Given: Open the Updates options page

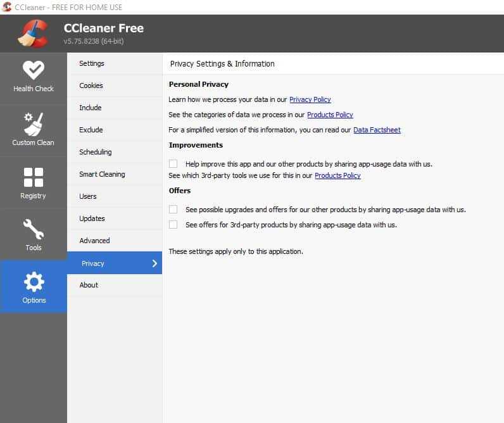Looking at the screenshot, I should (115, 218).
